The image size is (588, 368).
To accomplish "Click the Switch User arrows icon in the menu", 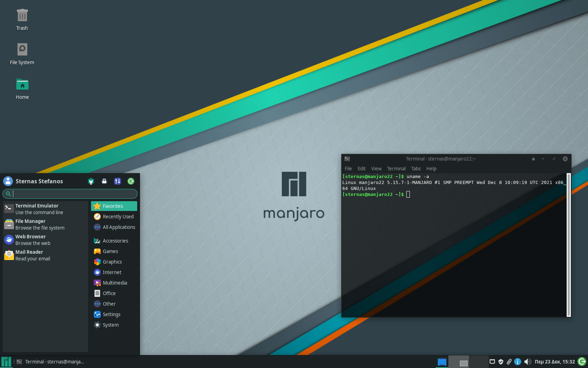I will click(x=118, y=181).
